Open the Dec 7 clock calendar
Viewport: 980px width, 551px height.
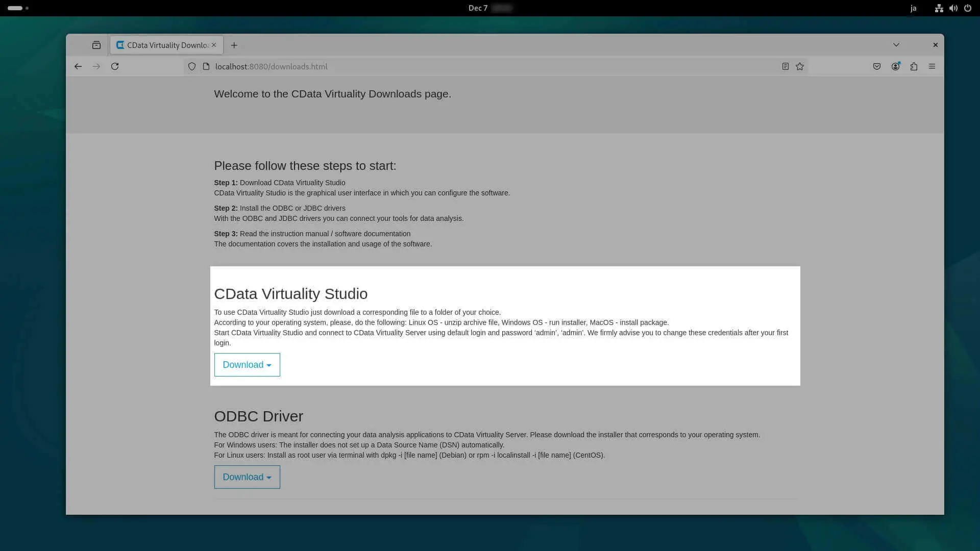pos(478,8)
